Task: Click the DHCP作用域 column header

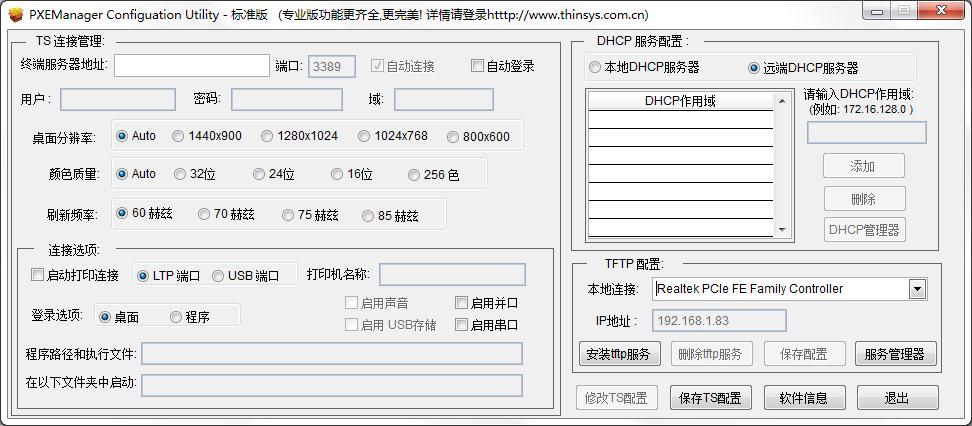Action: pyautogui.click(x=681, y=101)
